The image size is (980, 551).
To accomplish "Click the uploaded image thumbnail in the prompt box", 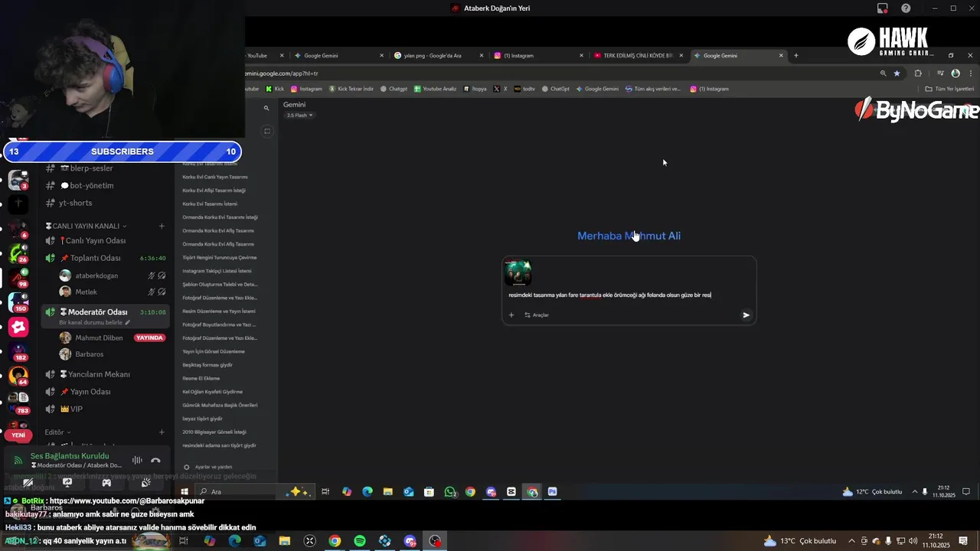I will tap(518, 272).
